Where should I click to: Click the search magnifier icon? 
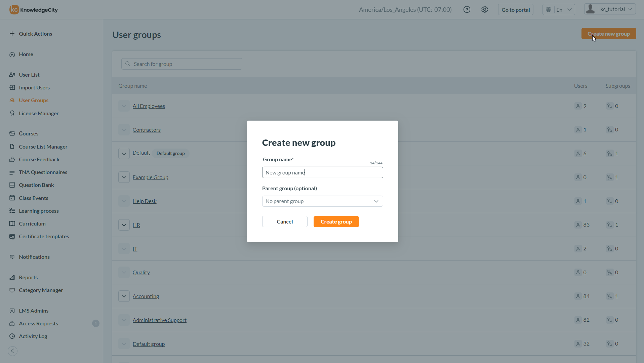click(128, 64)
